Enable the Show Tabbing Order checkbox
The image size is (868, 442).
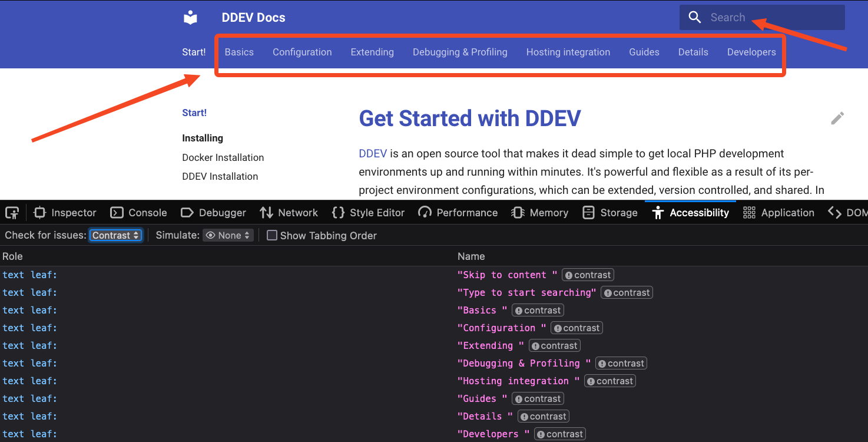(x=272, y=236)
